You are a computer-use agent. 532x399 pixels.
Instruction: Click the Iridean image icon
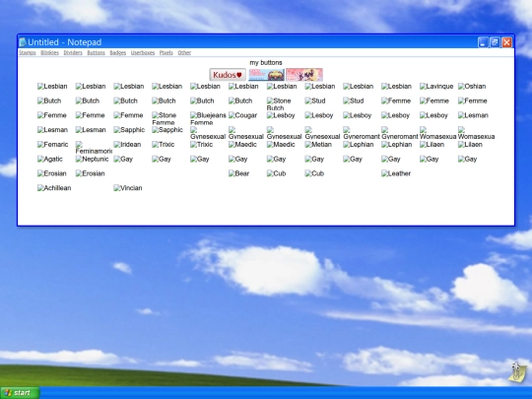click(x=127, y=145)
